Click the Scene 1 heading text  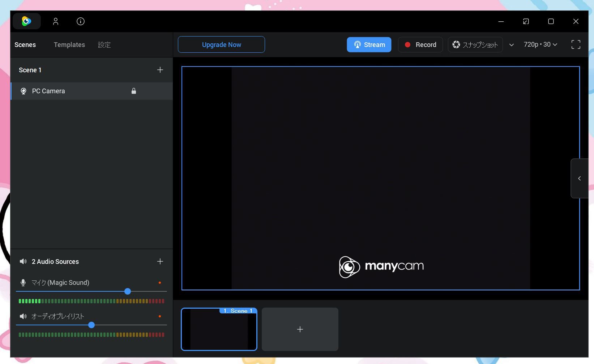[30, 70]
